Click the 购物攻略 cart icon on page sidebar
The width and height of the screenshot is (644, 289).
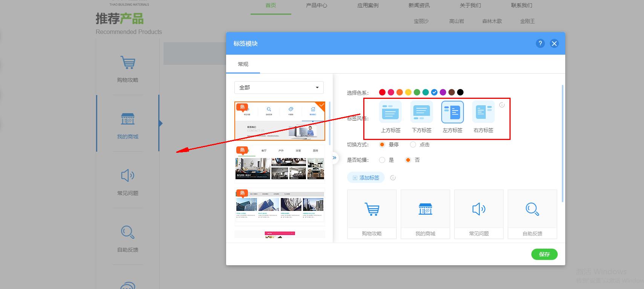128,63
